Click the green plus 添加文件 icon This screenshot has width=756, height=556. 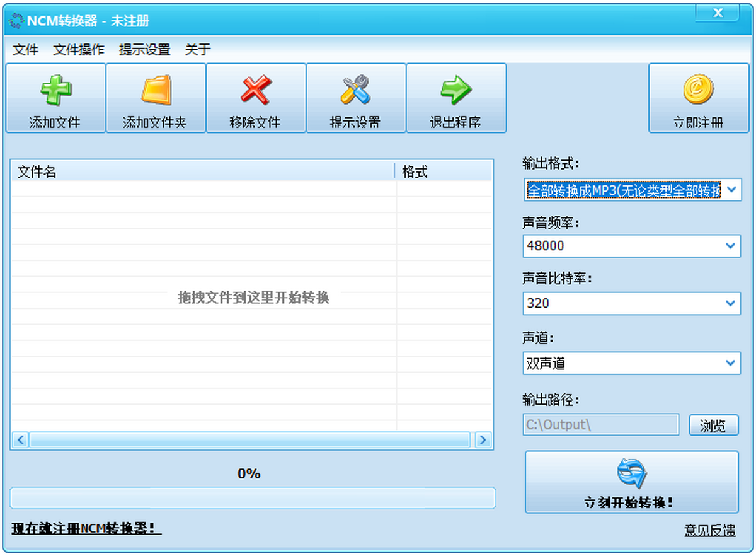point(55,91)
